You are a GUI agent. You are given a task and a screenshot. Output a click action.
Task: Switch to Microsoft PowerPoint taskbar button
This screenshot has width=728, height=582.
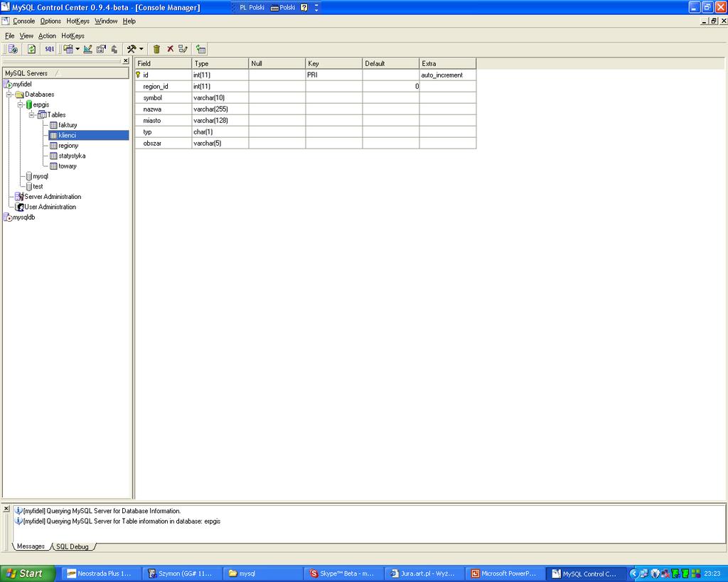click(505, 573)
